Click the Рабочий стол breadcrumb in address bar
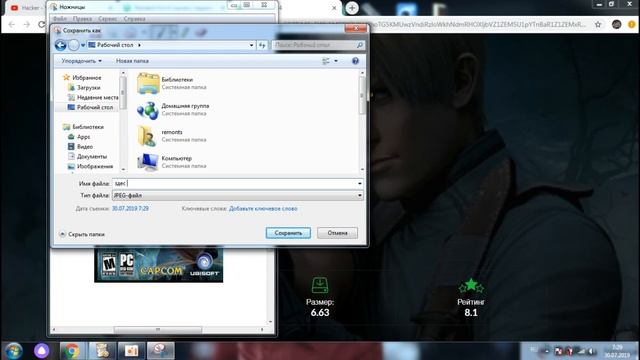 (115, 45)
